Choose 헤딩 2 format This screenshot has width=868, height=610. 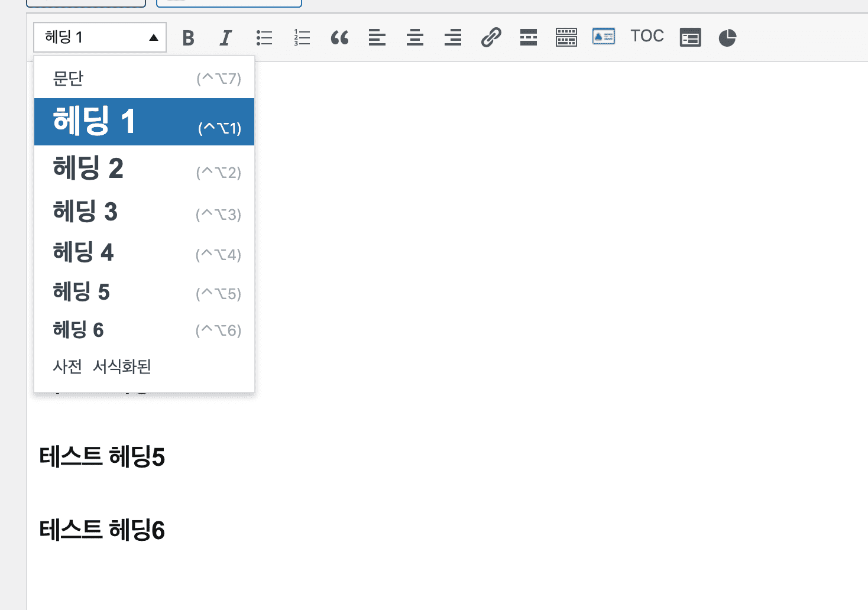144,168
